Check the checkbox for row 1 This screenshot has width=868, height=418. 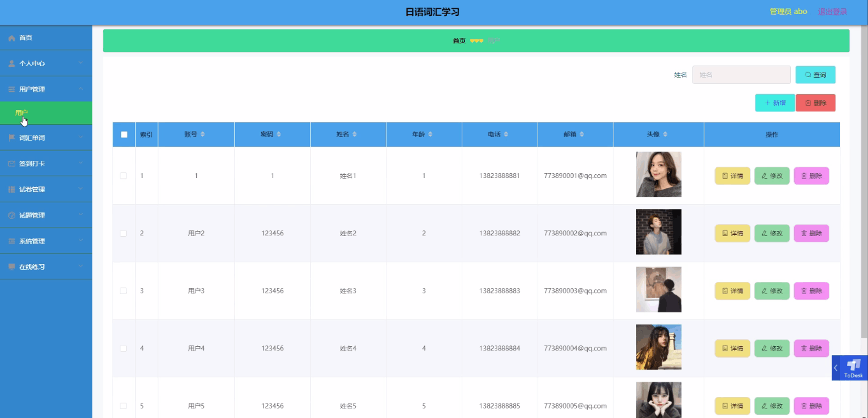pos(124,176)
